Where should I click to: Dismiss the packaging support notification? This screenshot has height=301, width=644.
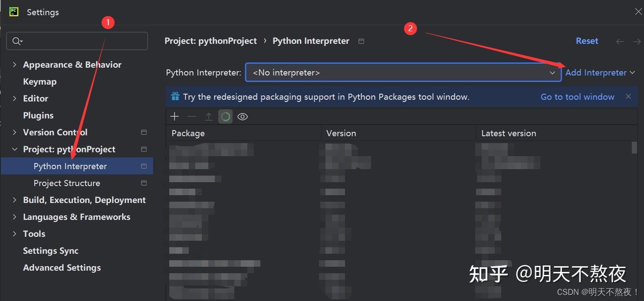pos(628,96)
